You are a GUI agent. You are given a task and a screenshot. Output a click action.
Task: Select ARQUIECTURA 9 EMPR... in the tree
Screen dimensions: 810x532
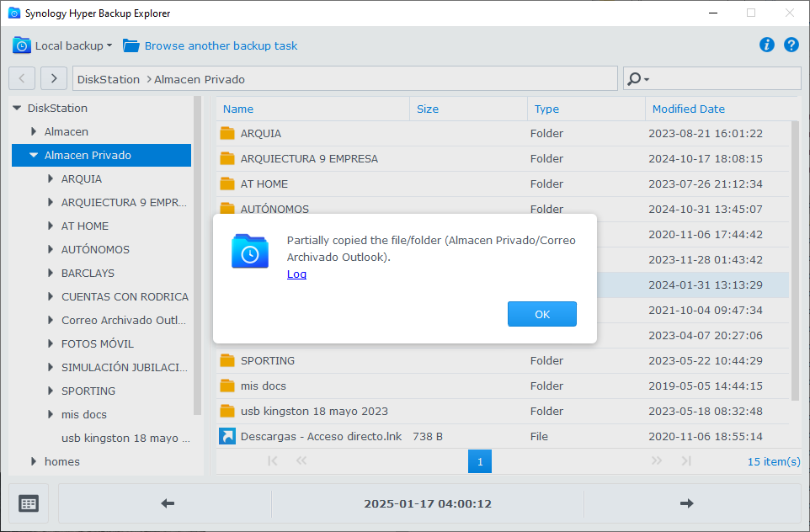pyautogui.click(x=124, y=203)
